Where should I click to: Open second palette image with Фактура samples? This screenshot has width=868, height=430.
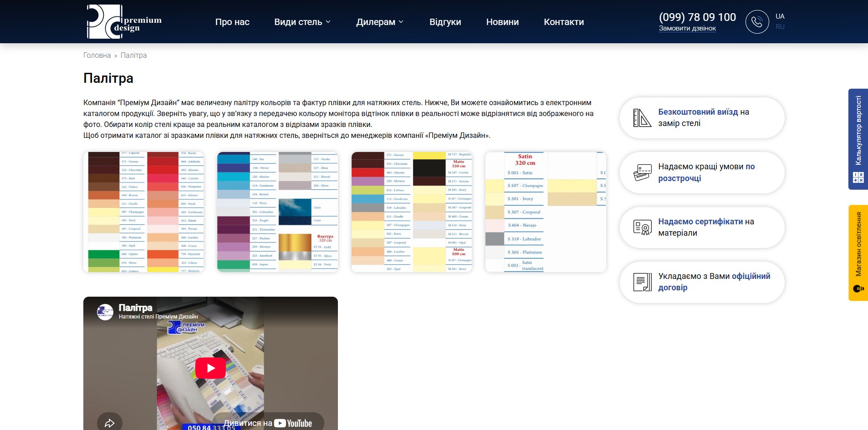click(x=278, y=212)
